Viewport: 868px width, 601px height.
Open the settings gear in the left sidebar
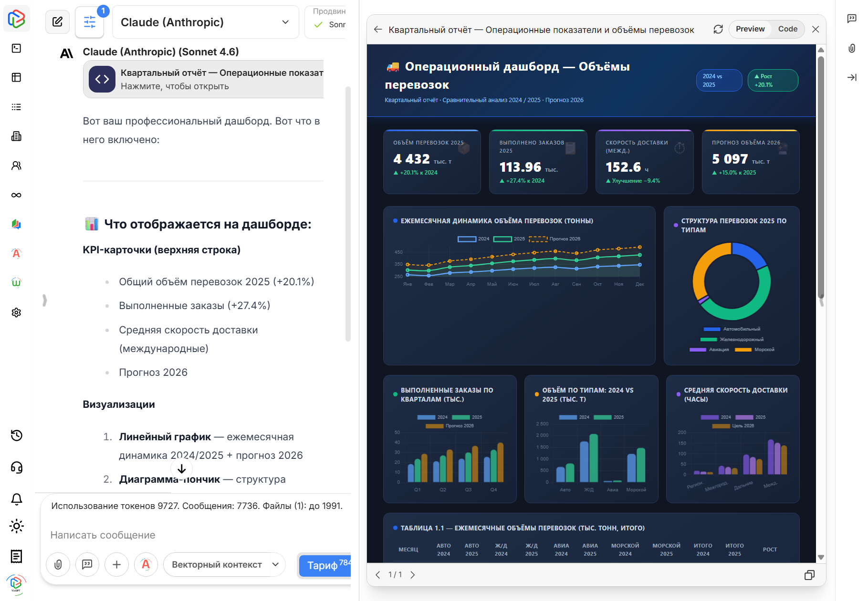point(16,312)
